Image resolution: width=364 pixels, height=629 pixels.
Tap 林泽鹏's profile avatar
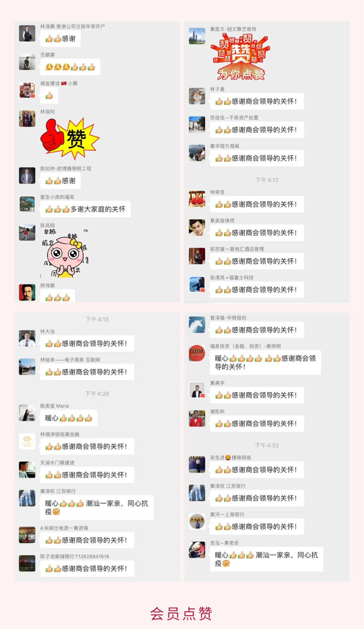click(27, 33)
